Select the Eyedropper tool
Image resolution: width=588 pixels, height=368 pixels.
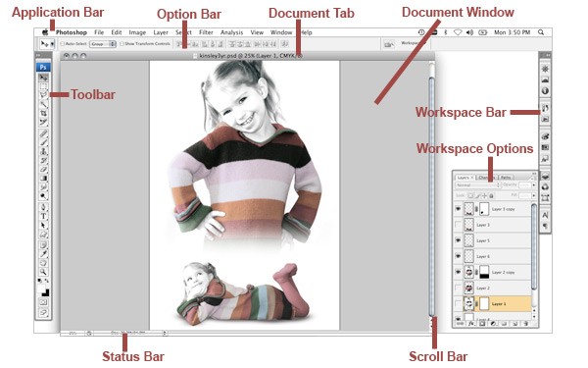pyautogui.click(x=43, y=254)
